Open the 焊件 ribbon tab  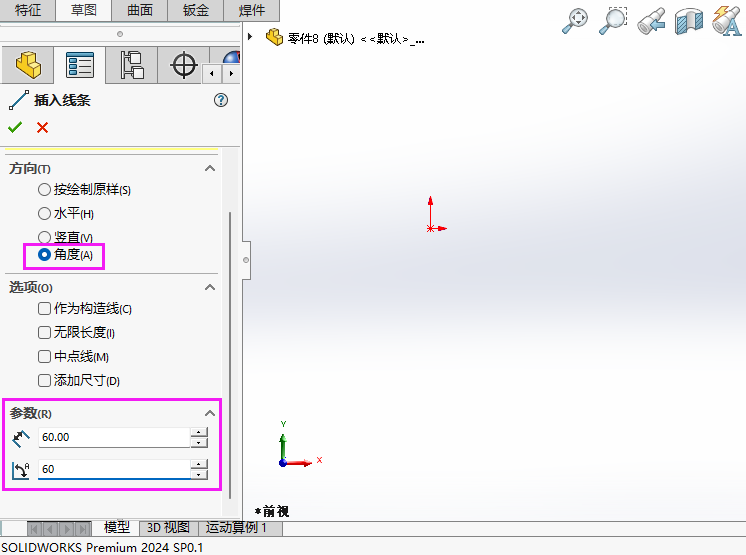(x=252, y=10)
